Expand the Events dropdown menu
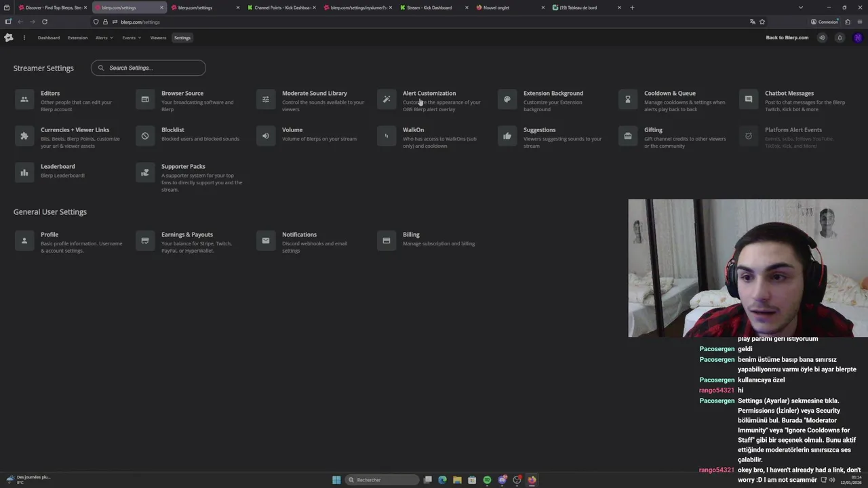The width and height of the screenshot is (868, 488). (x=132, y=38)
